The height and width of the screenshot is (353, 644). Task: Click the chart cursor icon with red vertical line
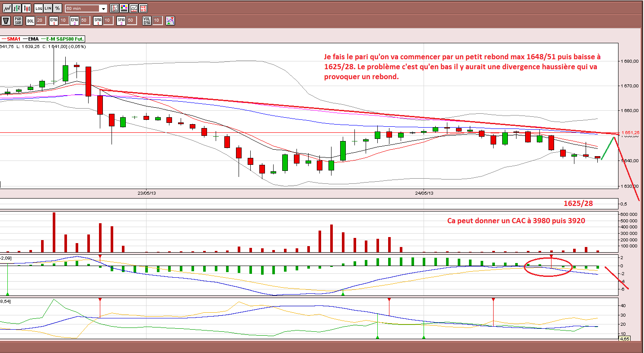[x=115, y=8]
